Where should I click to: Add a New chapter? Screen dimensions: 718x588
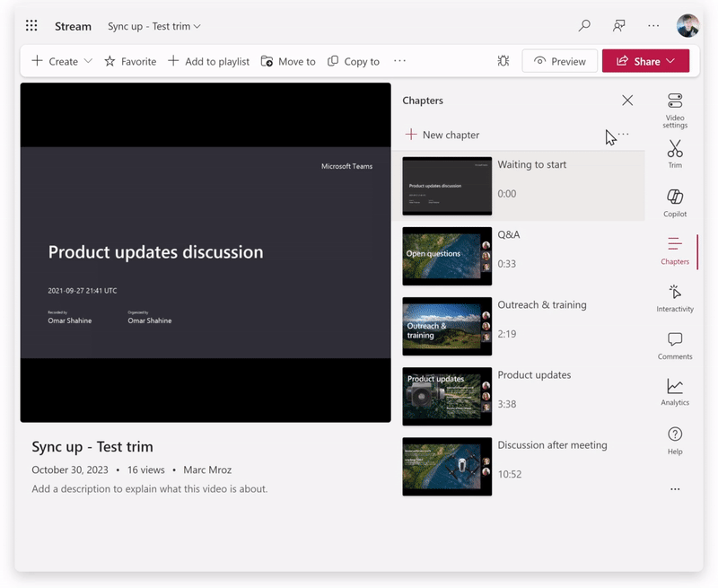[x=442, y=135]
